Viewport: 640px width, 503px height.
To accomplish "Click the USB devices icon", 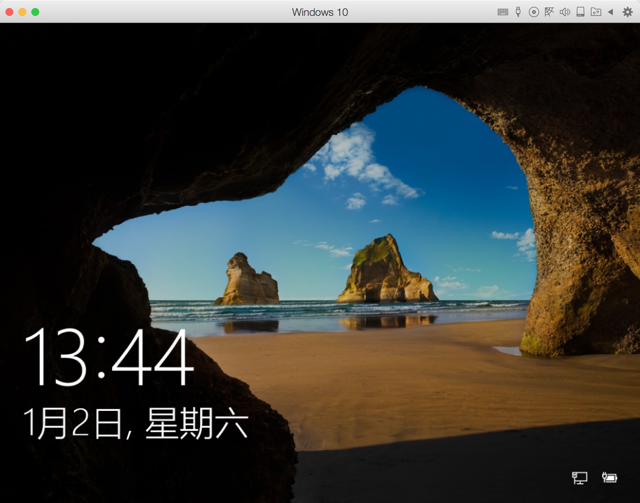I will click(518, 12).
